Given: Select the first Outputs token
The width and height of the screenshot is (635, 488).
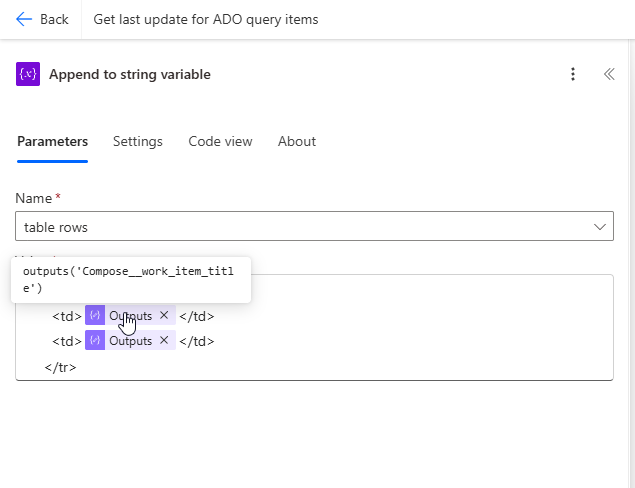Looking at the screenshot, I should click(x=131, y=316).
